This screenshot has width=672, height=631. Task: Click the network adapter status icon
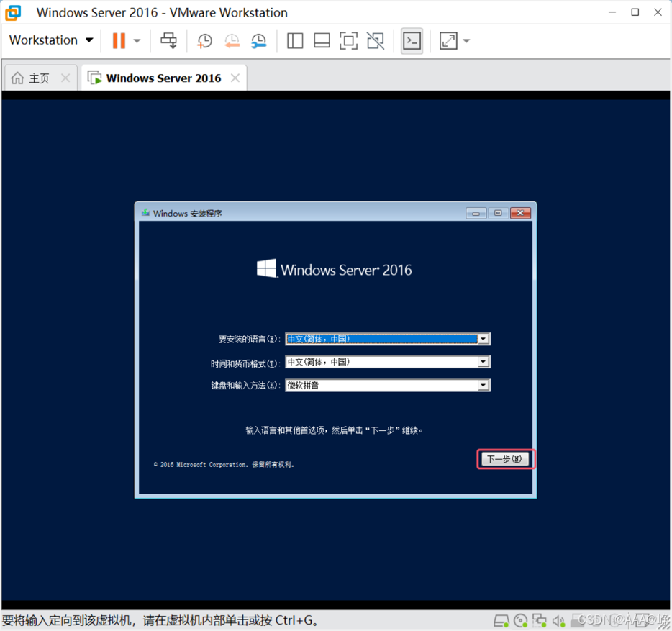point(539,620)
